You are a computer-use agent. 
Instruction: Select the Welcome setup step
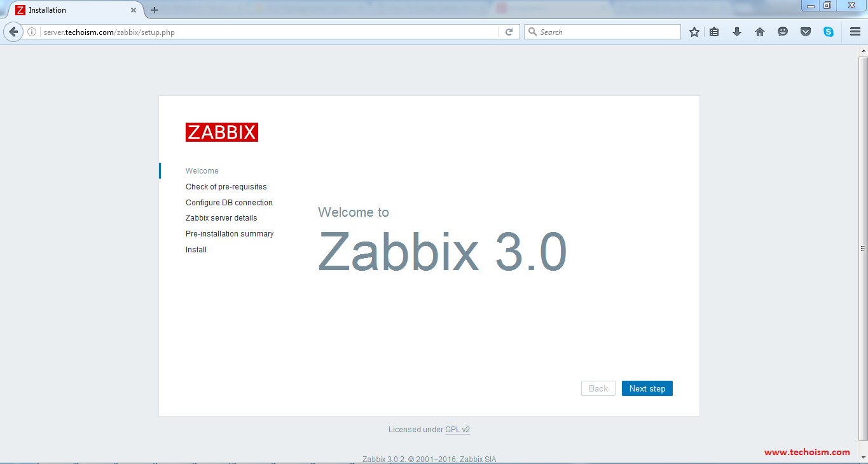202,171
